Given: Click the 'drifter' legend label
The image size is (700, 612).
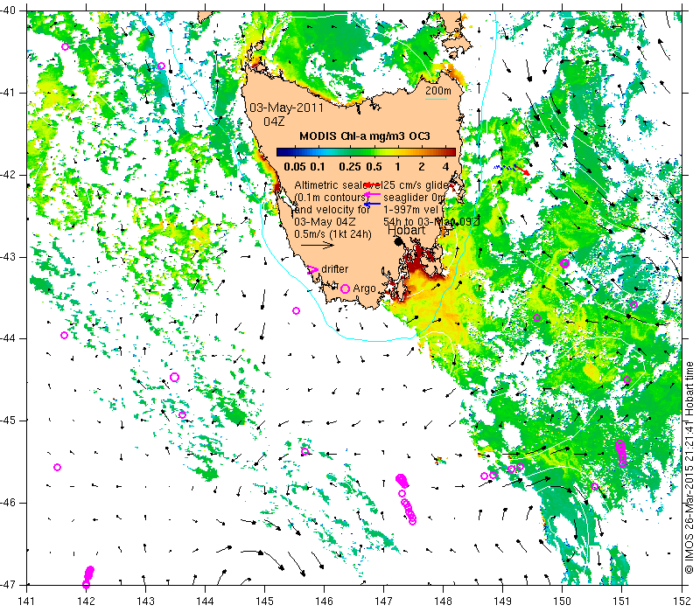Looking at the screenshot, I should point(335,269).
